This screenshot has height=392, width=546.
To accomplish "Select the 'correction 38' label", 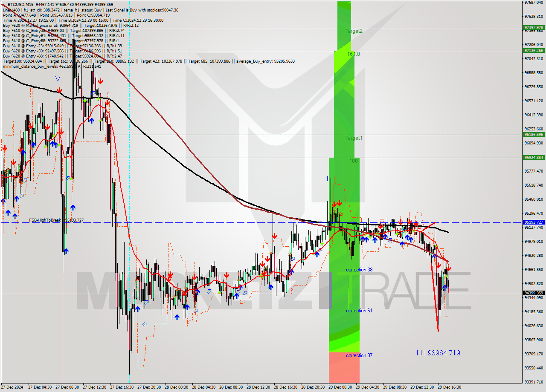I will [x=359, y=270].
